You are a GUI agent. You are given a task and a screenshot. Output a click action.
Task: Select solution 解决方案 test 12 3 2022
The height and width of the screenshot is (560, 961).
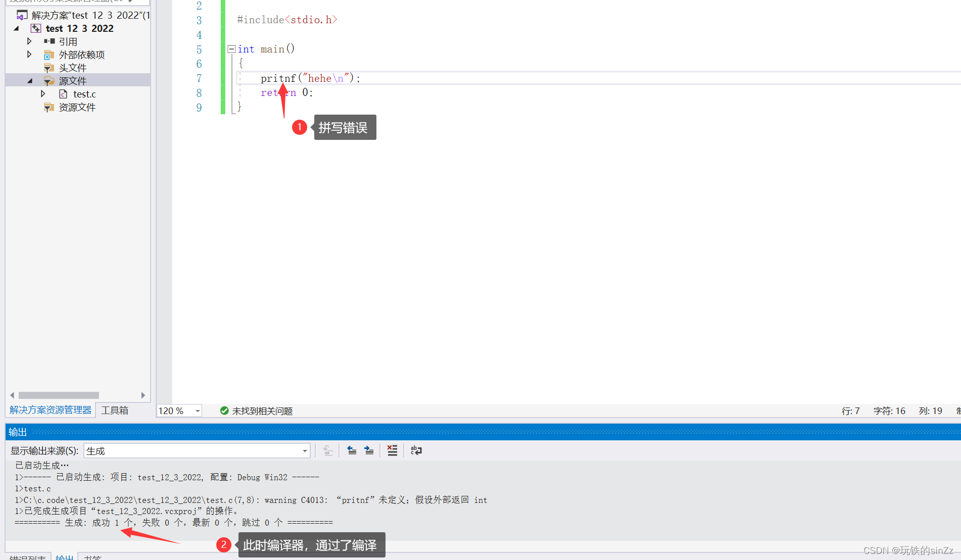pos(90,15)
